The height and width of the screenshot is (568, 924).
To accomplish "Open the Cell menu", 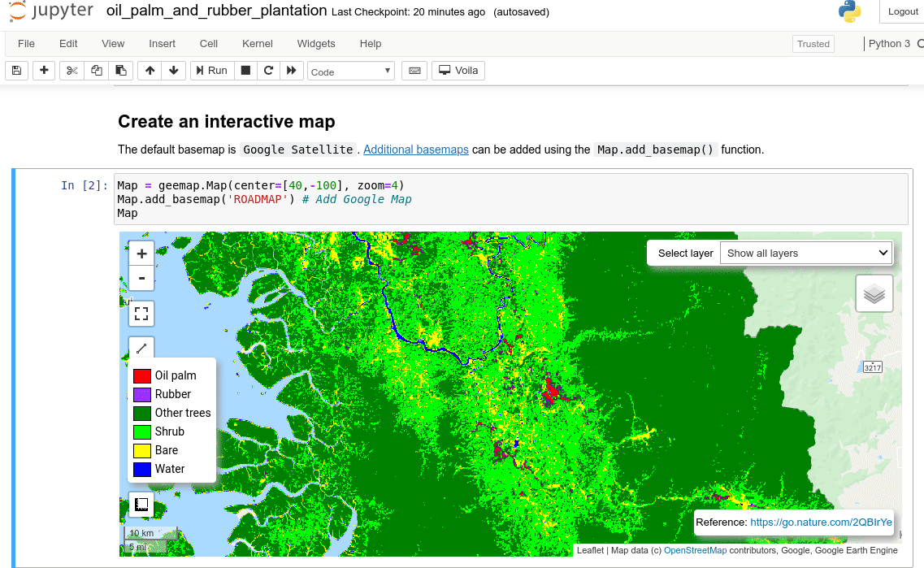I will point(208,43).
